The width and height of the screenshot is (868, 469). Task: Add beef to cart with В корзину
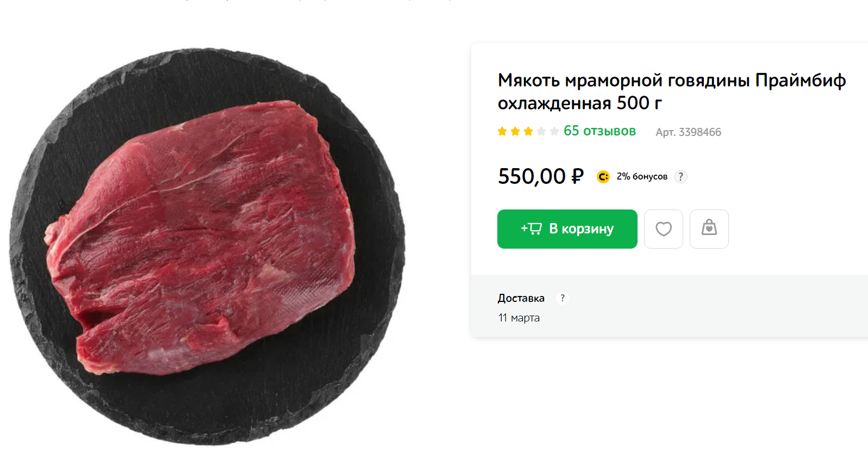click(567, 229)
